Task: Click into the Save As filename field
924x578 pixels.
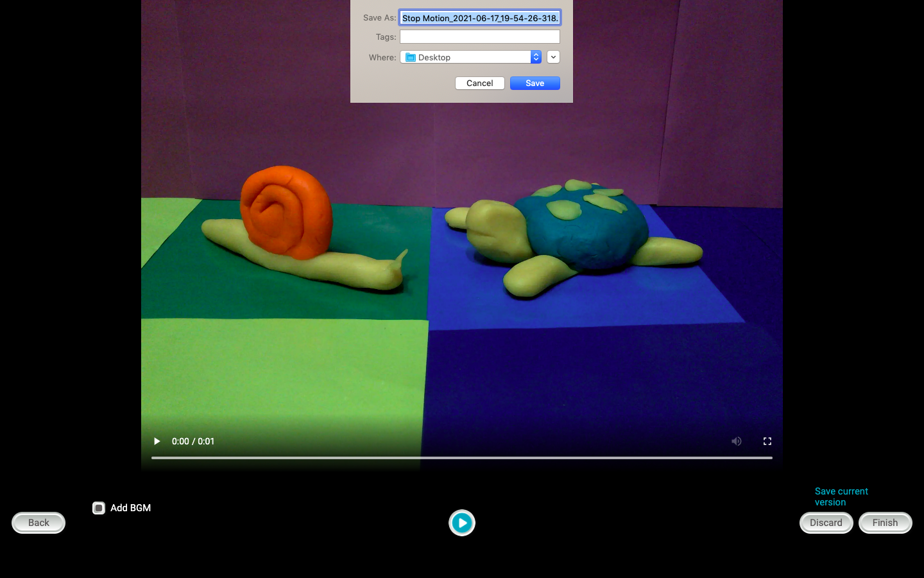Action: (479, 18)
